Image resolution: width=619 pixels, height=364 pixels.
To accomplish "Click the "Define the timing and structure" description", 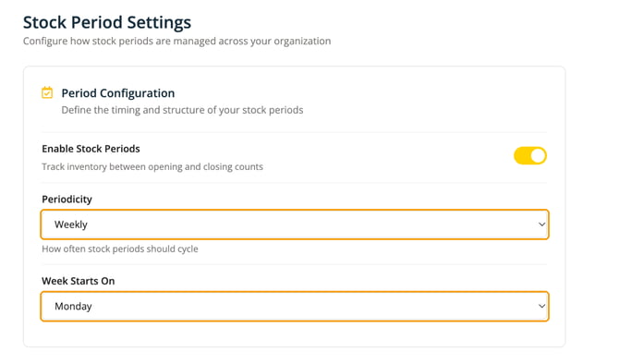I will coord(182,110).
